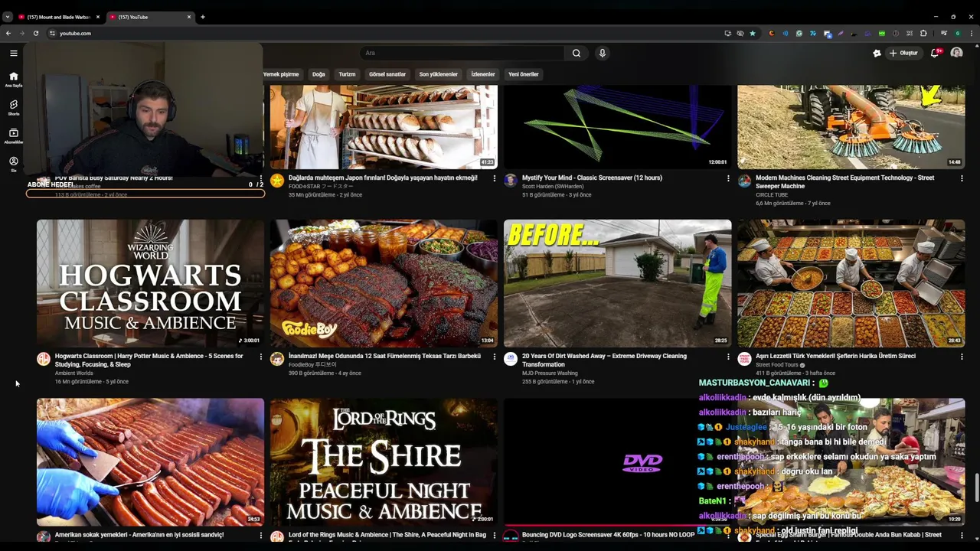Screen dimensions: 980x551
Task: Open more options for Türk Yemekleri video
Action: [x=962, y=357]
